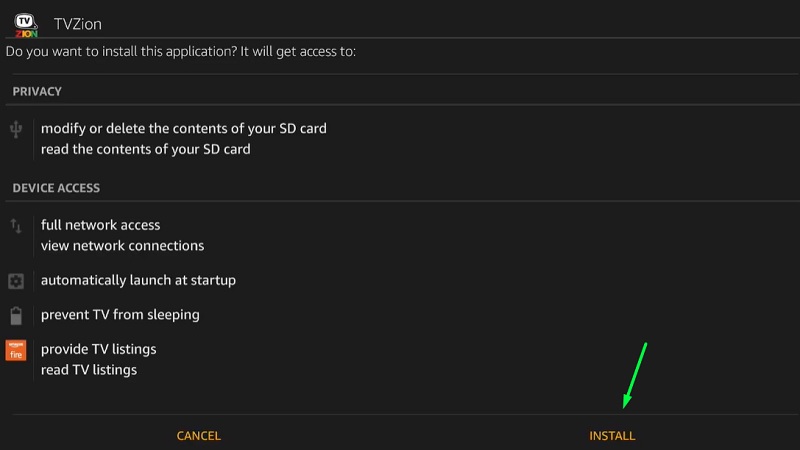Select 'read TV listings' permission
Viewport: 800px width, 450px height.
point(89,370)
